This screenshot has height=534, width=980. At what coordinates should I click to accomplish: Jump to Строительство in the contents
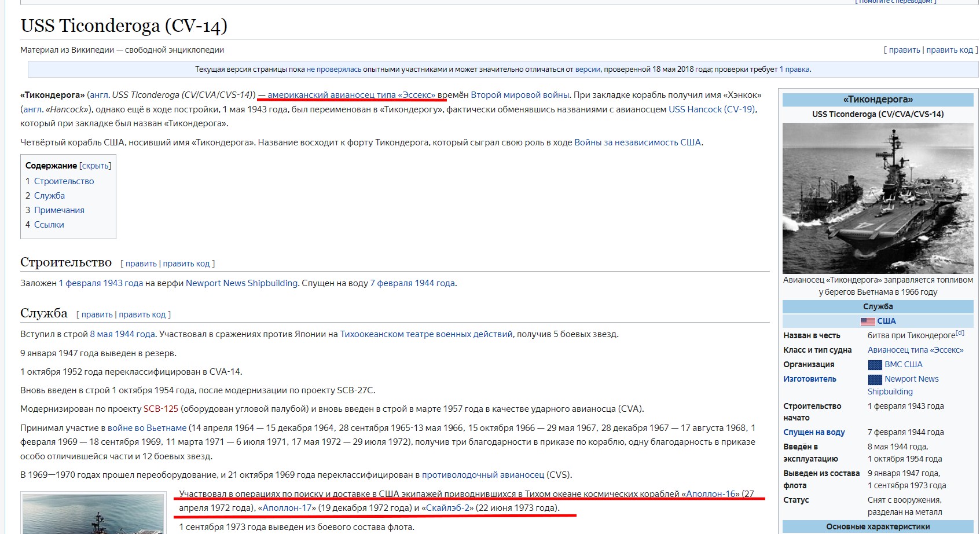(x=64, y=181)
